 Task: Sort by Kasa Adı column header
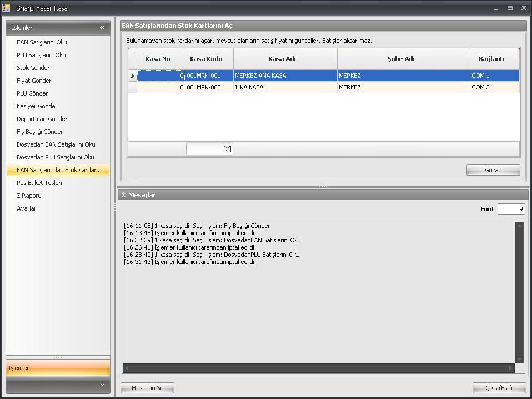tap(285, 59)
